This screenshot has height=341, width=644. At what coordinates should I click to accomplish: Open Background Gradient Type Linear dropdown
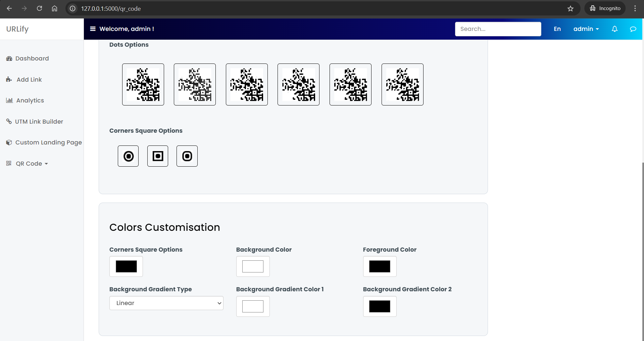click(x=166, y=303)
